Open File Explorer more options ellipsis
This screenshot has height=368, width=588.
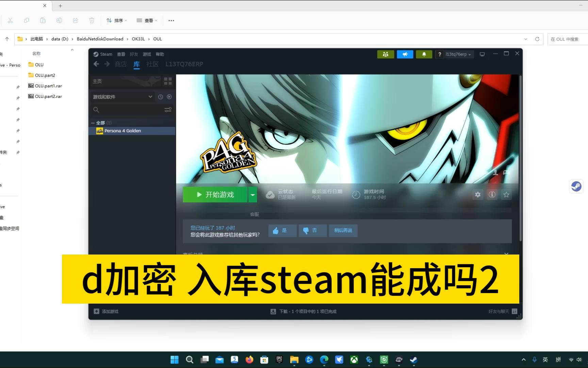point(171,20)
